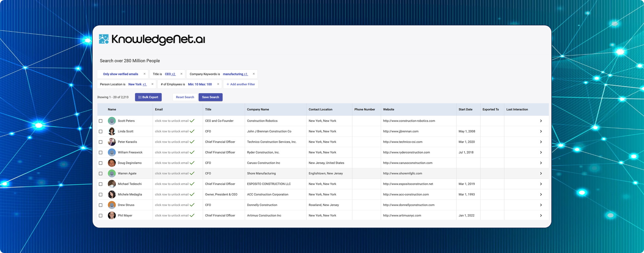This screenshot has height=253, width=644.
Task: Select the checkbox for Peter Karaolis
Action: coord(100,142)
